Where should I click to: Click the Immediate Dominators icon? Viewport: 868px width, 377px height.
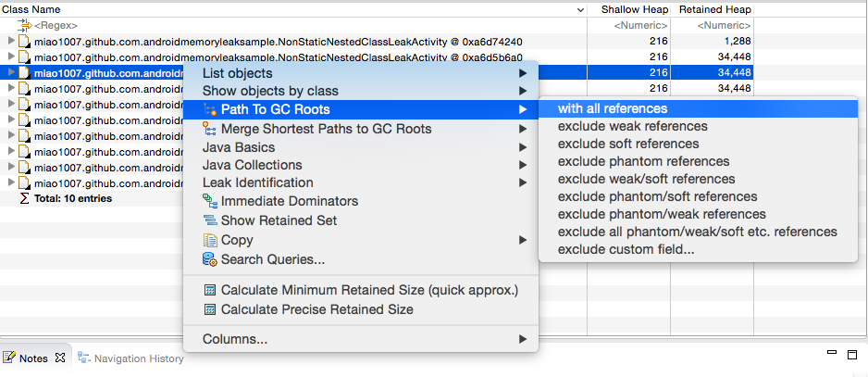210,201
